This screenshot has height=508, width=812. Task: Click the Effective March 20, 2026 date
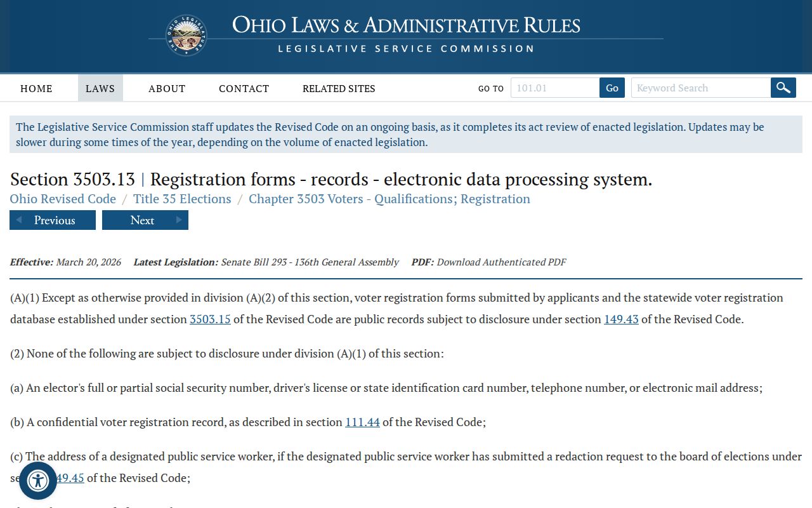(x=65, y=262)
